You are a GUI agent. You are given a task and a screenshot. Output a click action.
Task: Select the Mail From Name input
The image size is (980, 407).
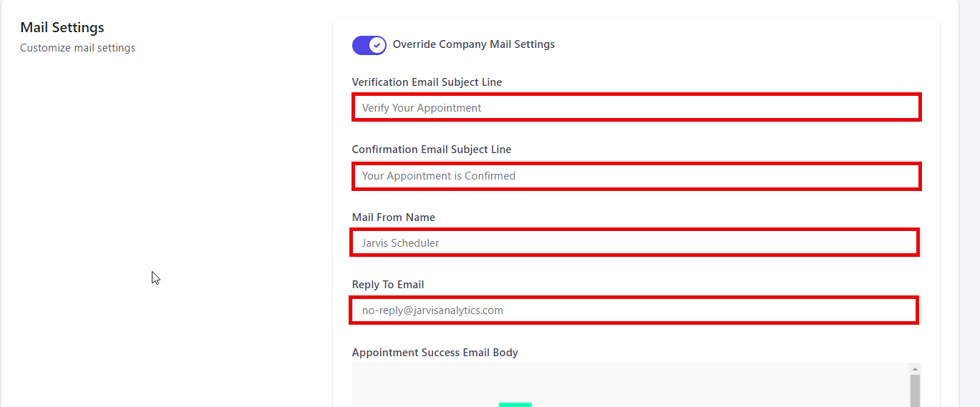click(635, 242)
